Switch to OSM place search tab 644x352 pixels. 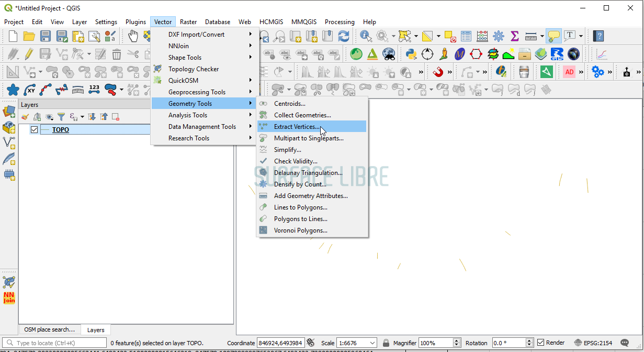pyautogui.click(x=49, y=329)
